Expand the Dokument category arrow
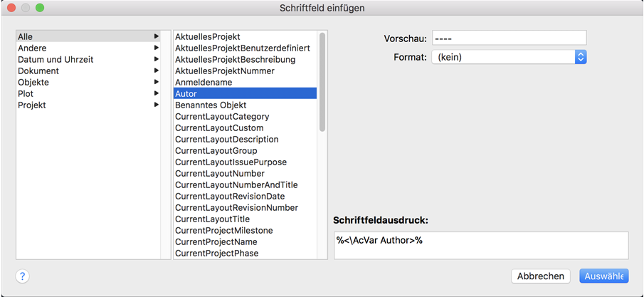Screen dimensions: 644x297 156,71
